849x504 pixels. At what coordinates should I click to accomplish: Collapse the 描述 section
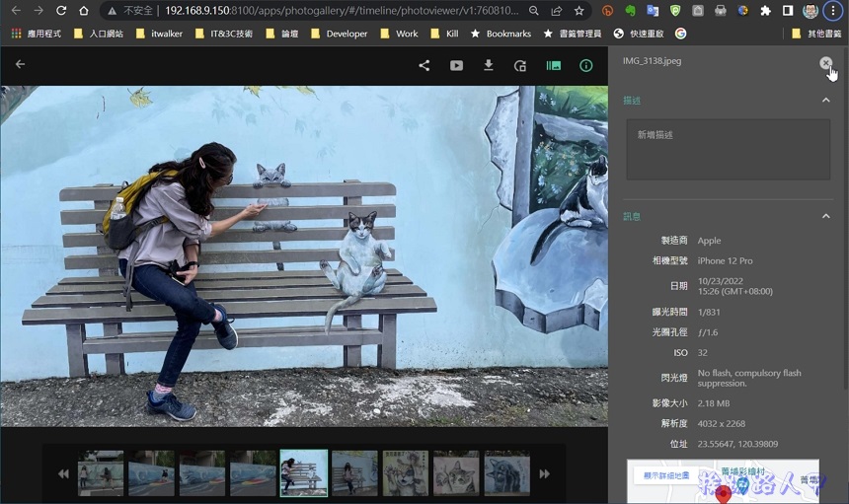(825, 100)
